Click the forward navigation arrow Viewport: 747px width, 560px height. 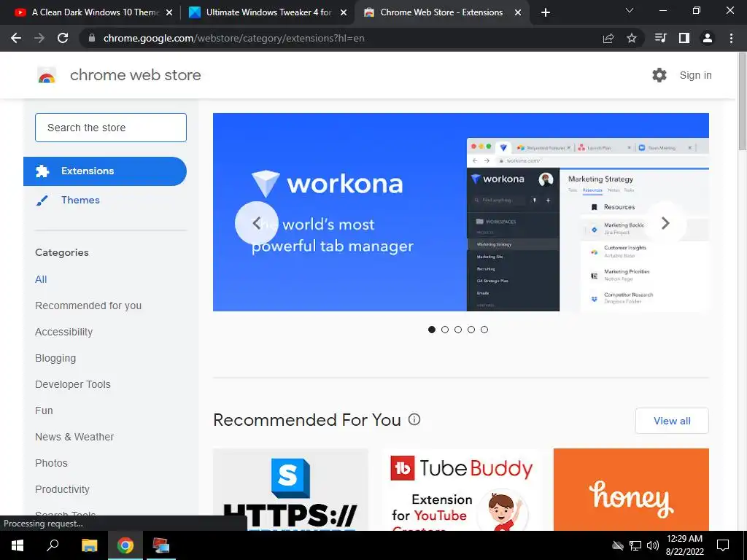pos(39,38)
